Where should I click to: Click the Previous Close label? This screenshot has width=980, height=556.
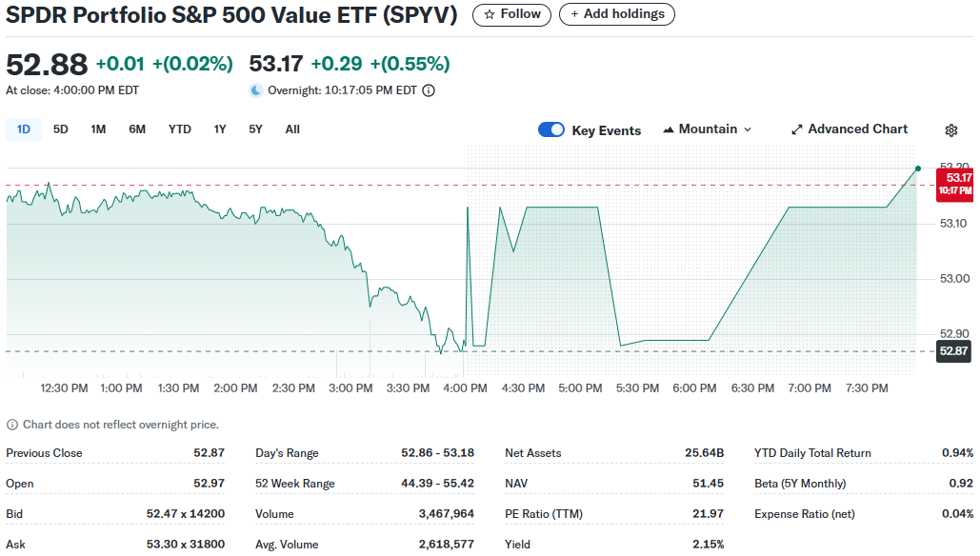click(x=45, y=453)
